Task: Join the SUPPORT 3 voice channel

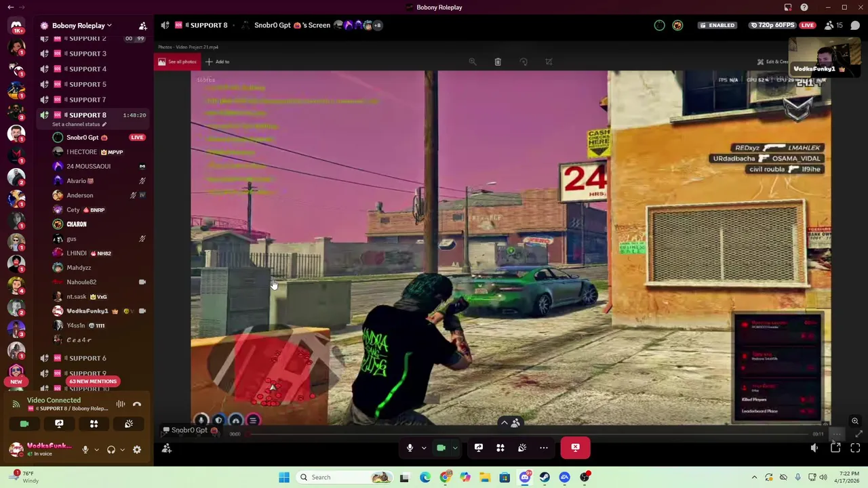Action: point(94,54)
